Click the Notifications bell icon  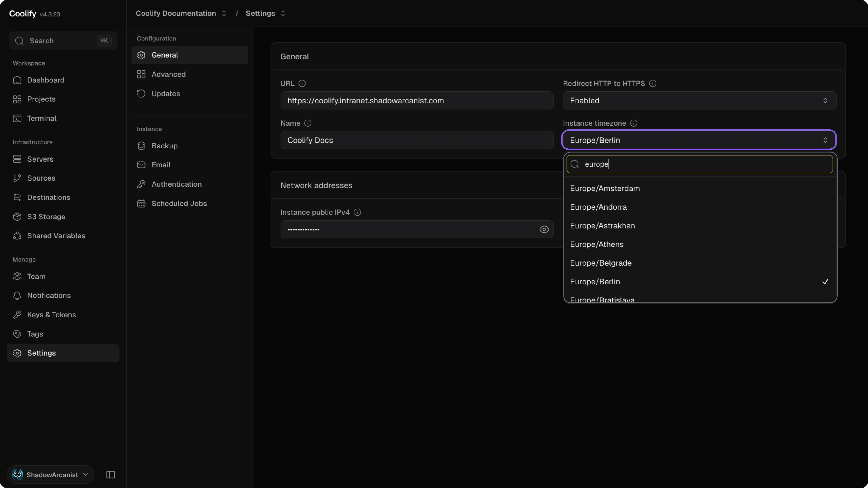click(17, 295)
